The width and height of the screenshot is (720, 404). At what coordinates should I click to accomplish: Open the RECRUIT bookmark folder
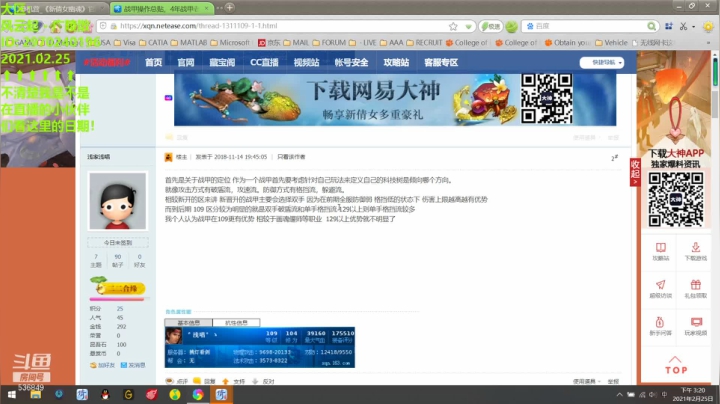click(424, 43)
